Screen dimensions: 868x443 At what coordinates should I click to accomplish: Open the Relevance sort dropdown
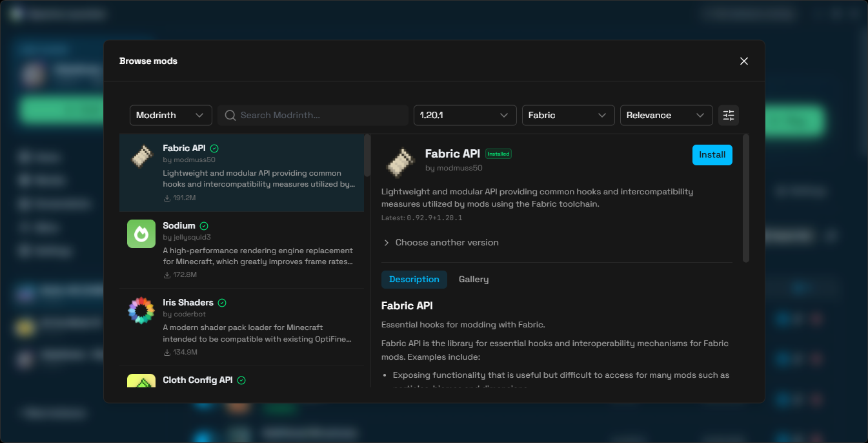pyautogui.click(x=666, y=115)
